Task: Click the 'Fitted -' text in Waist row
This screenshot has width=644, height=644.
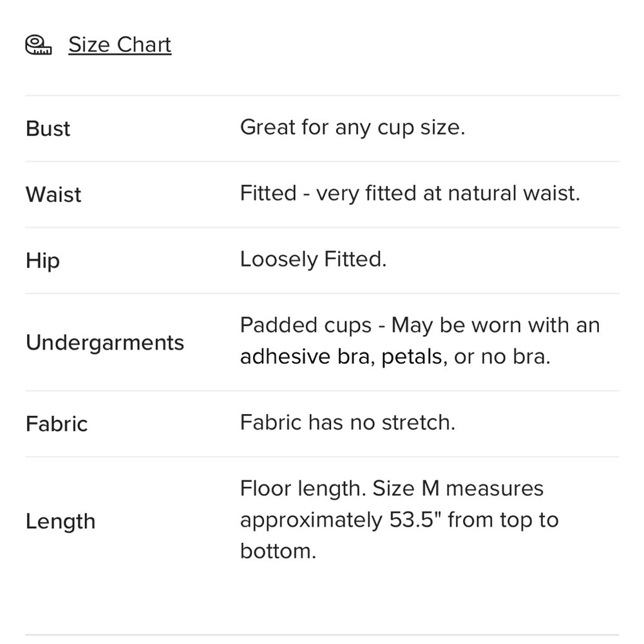Action: tap(275, 193)
